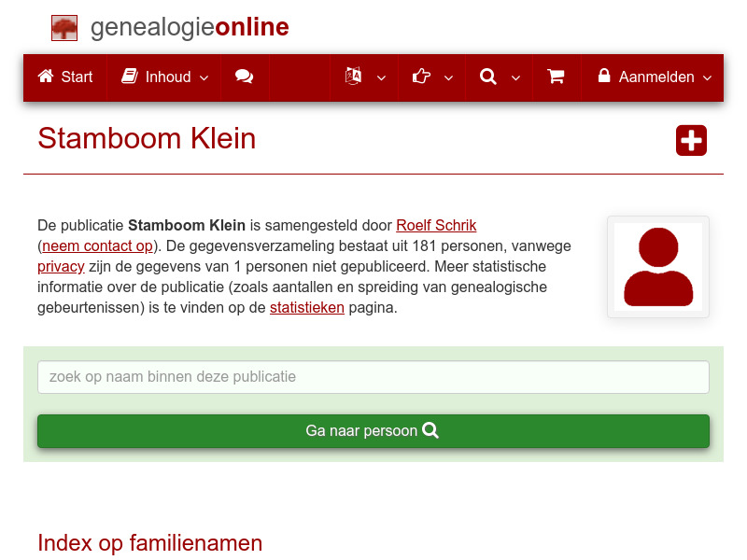Click the padlock icon beside Aanmelden
Viewport: 747px width, 560px height.
click(603, 77)
